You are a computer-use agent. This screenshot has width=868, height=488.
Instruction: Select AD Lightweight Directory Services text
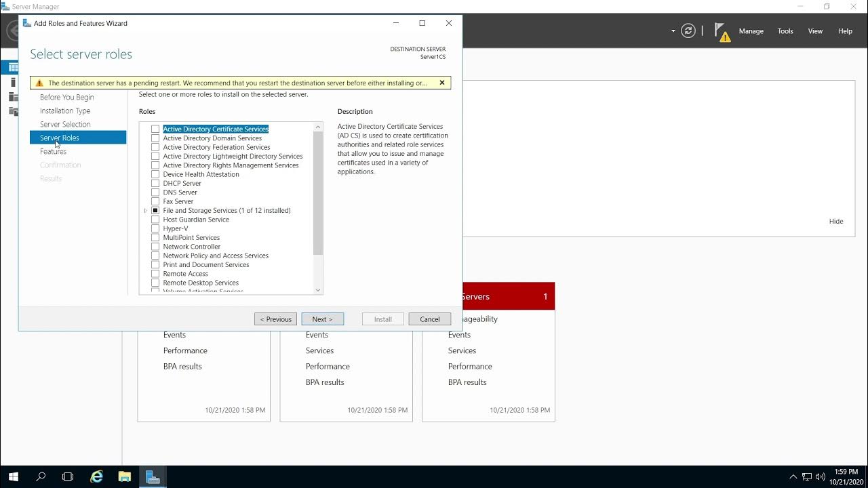(x=233, y=157)
